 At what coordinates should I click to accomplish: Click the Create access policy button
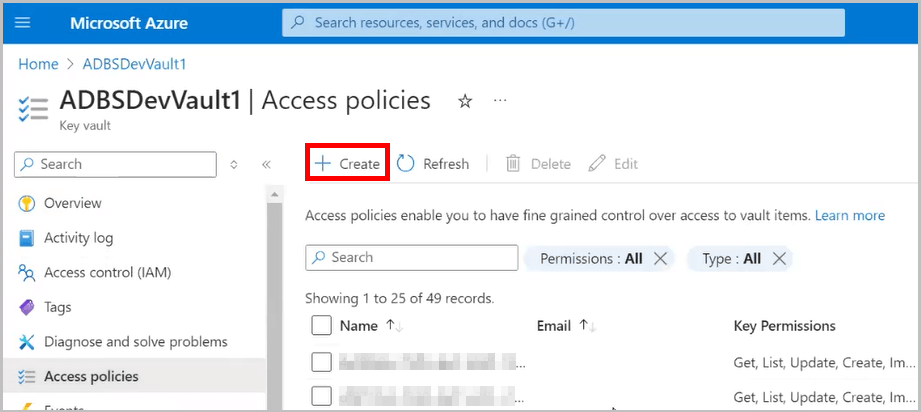click(347, 164)
